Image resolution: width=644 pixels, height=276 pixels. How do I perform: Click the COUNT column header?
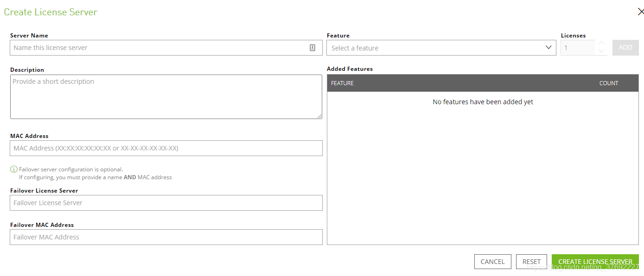(608, 83)
